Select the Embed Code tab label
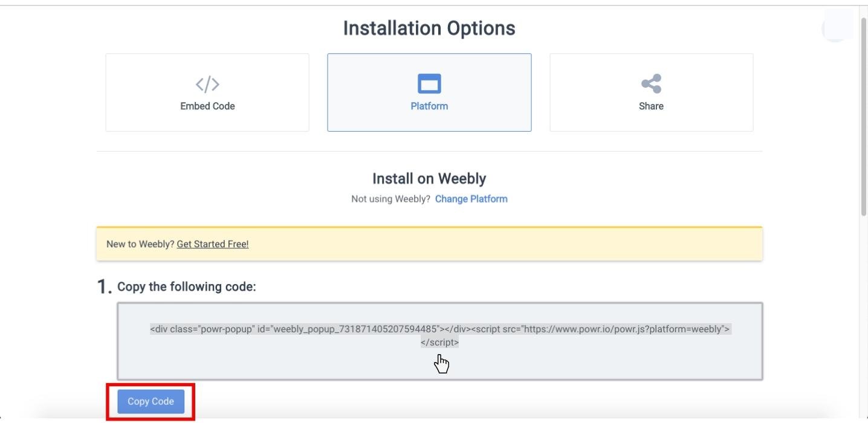This screenshot has height=423, width=868. 207,106
